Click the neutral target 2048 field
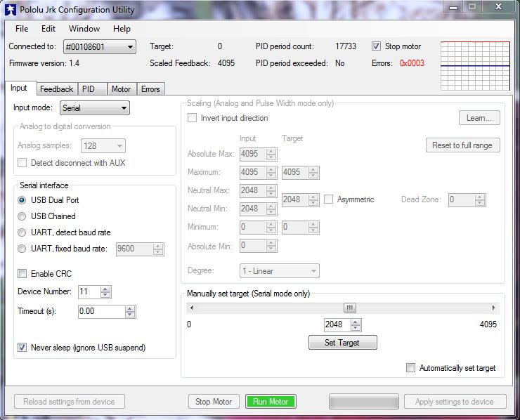The height and width of the screenshot is (420, 520). pyautogui.click(x=295, y=199)
